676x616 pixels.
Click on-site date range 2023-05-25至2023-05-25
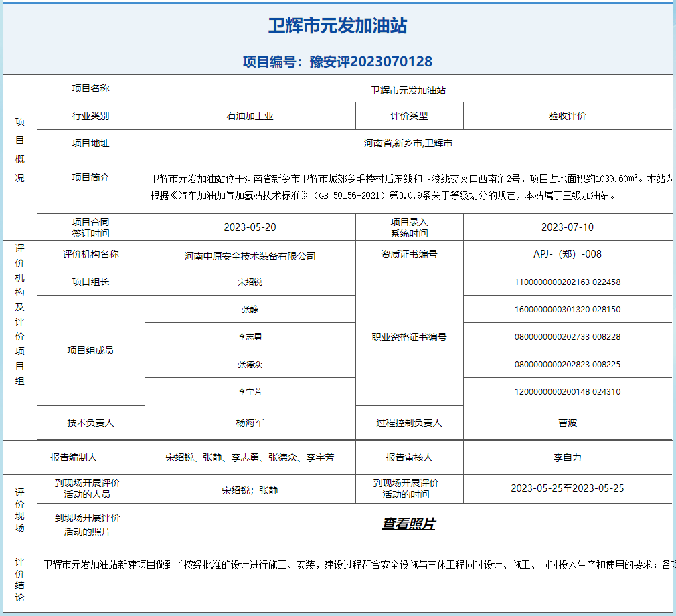pyautogui.click(x=568, y=488)
